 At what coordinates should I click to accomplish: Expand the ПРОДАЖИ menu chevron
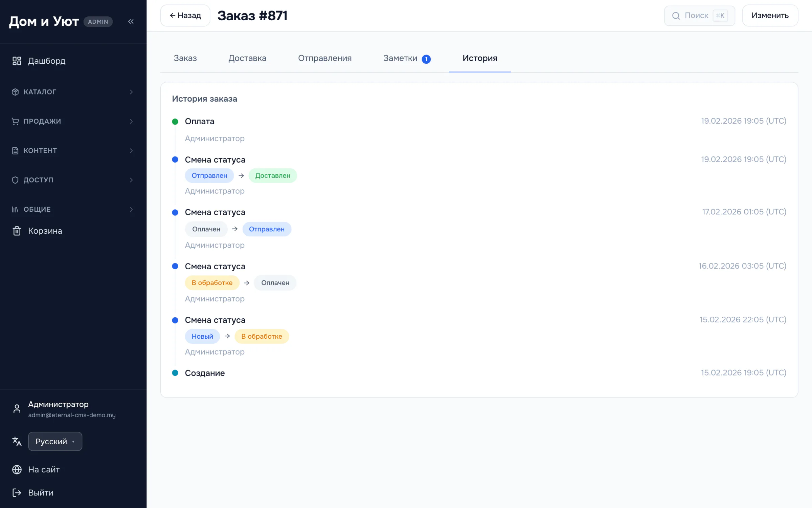(131, 121)
